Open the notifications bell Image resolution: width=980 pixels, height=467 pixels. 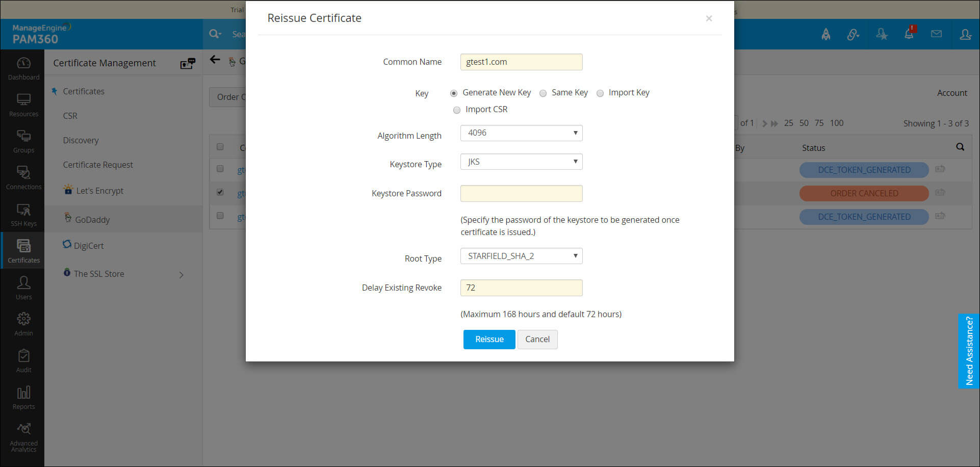[909, 34]
